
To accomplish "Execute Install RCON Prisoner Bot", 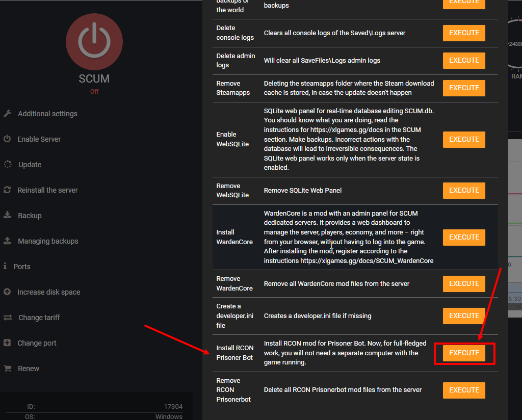I will (464, 353).
